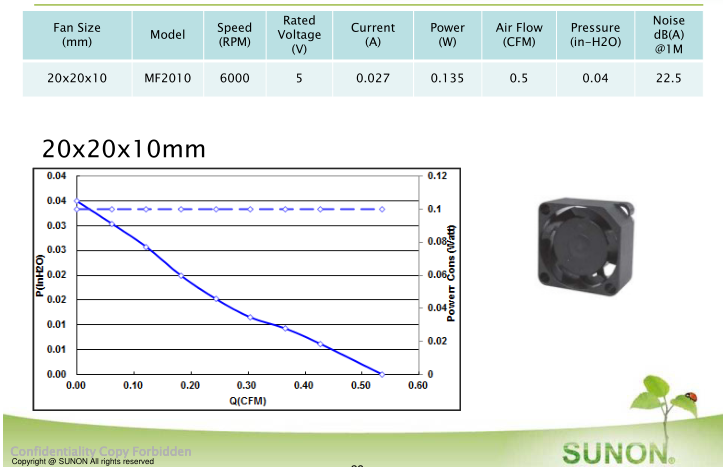Click the 20x20x10mm chart heading
Image resolution: width=726 pixels, height=467 pixels.
124,149
